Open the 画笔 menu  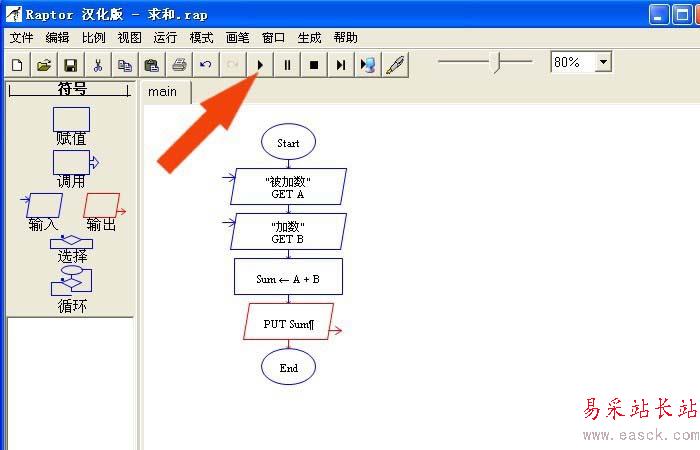point(237,38)
